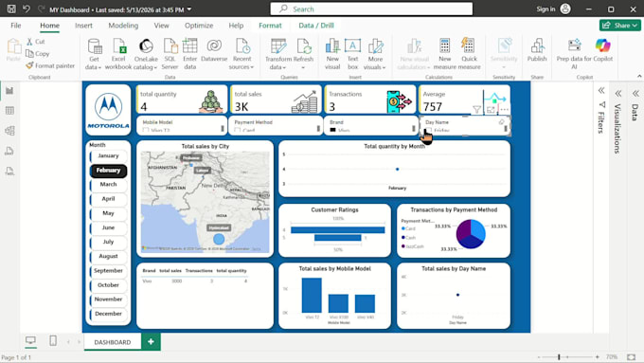Switch to Modeling ribbon tab

coord(123,26)
